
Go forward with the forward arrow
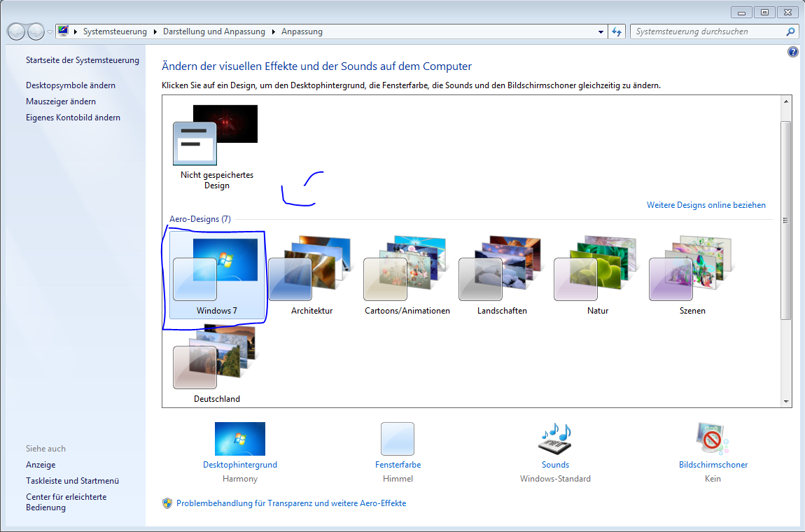click(x=36, y=31)
